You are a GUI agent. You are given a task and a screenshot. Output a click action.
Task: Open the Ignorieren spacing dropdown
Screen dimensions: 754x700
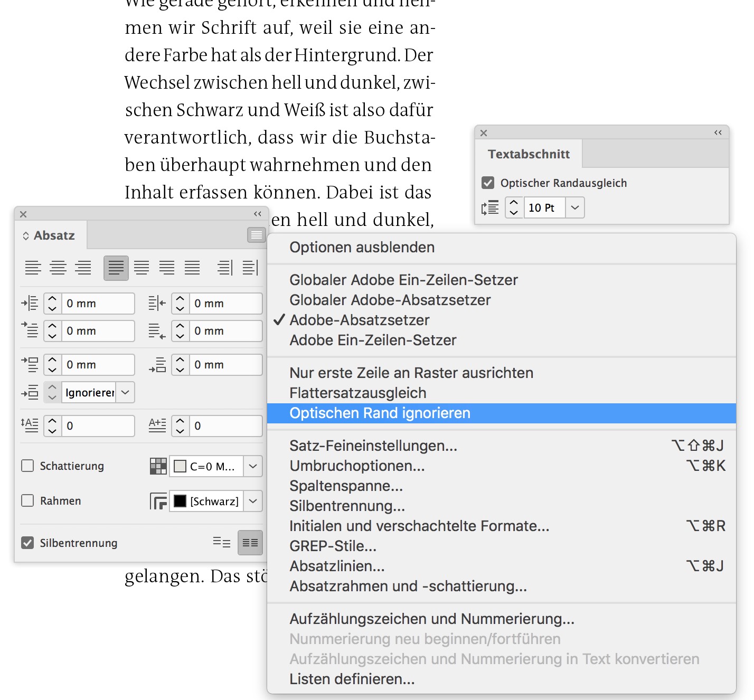click(x=125, y=392)
